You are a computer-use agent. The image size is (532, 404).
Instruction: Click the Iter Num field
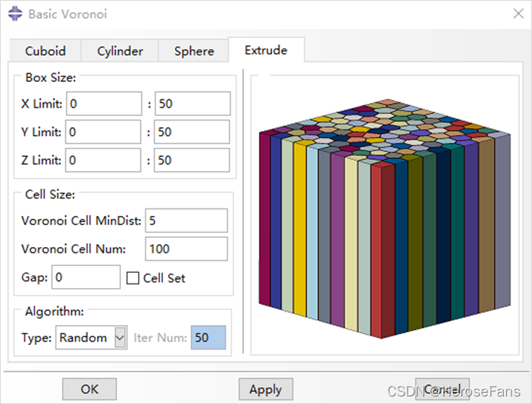click(x=208, y=337)
